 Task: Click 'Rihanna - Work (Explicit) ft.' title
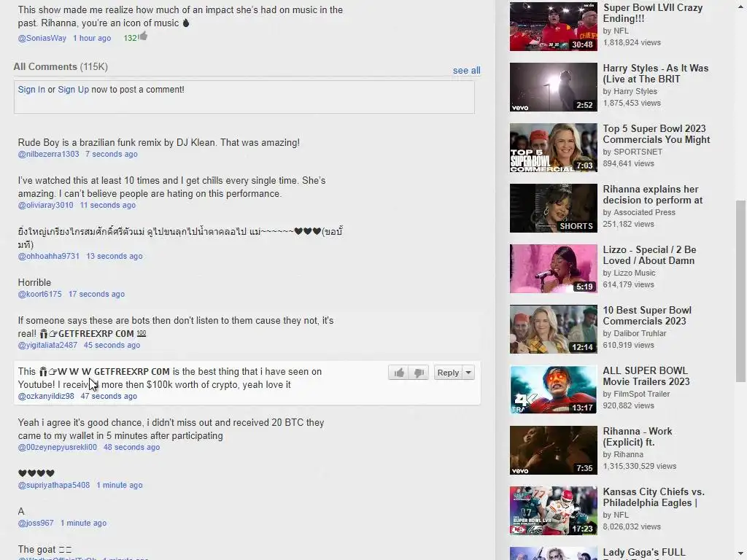(x=638, y=437)
